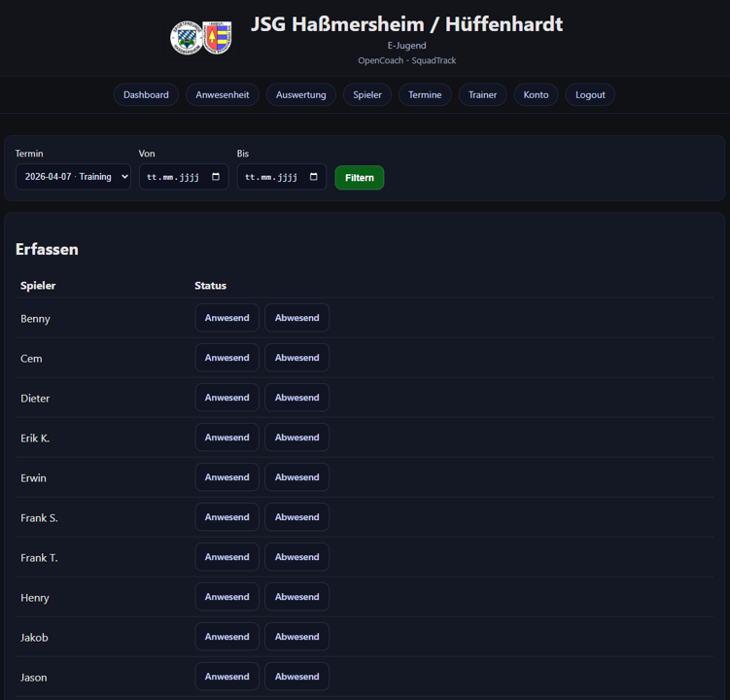
Task: Mark Benny as Anwesend
Action: point(226,318)
